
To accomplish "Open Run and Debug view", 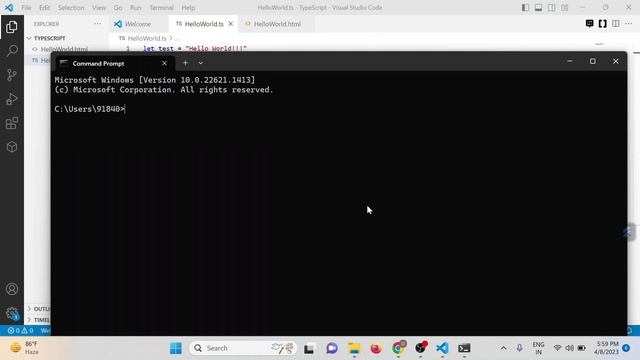I will (12, 99).
